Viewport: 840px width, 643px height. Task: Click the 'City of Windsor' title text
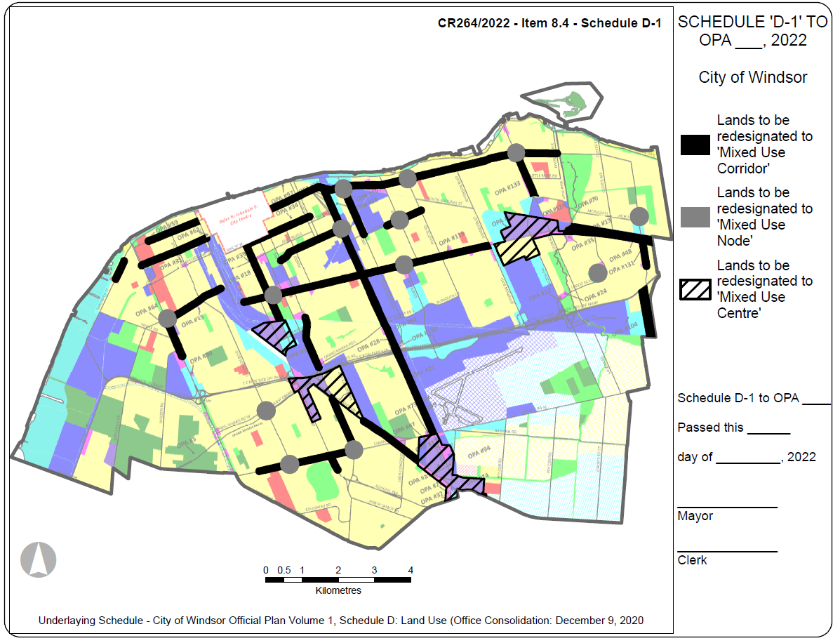[x=752, y=77]
